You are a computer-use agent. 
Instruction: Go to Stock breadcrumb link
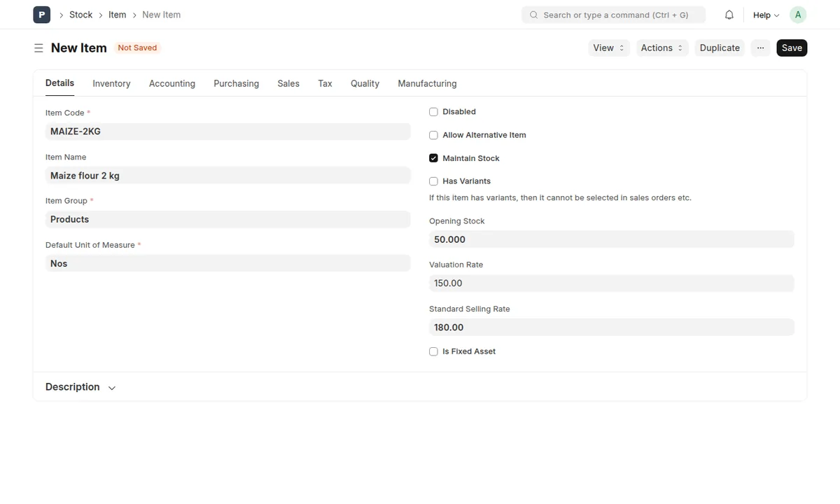click(80, 15)
